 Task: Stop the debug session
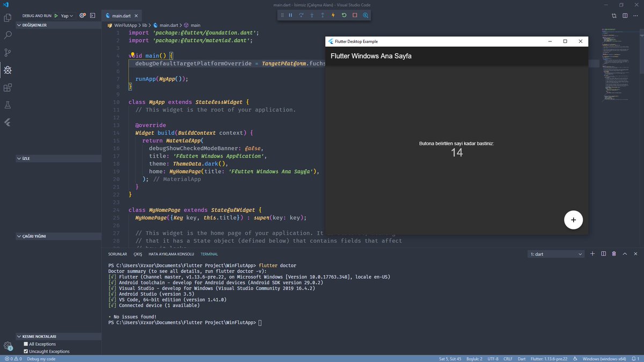click(355, 16)
